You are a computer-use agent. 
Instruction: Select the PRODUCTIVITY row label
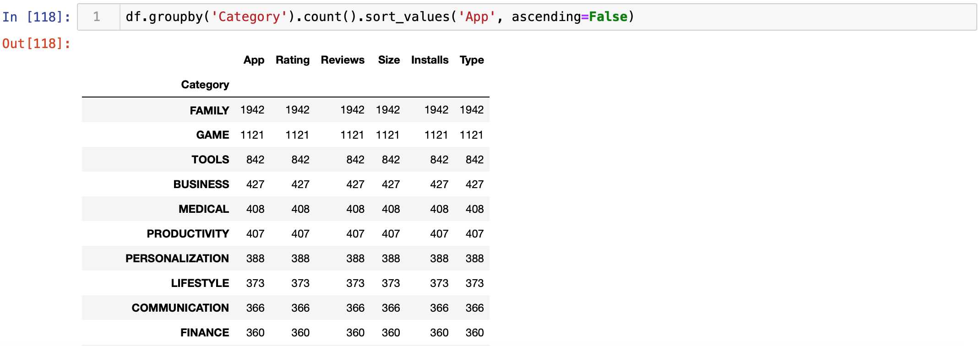tap(188, 234)
